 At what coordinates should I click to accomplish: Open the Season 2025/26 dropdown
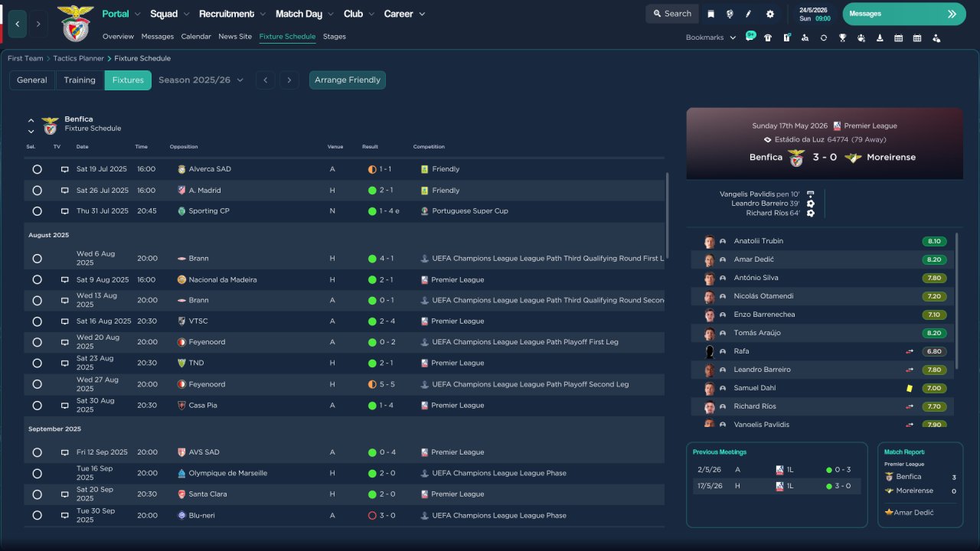pyautogui.click(x=201, y=80)
